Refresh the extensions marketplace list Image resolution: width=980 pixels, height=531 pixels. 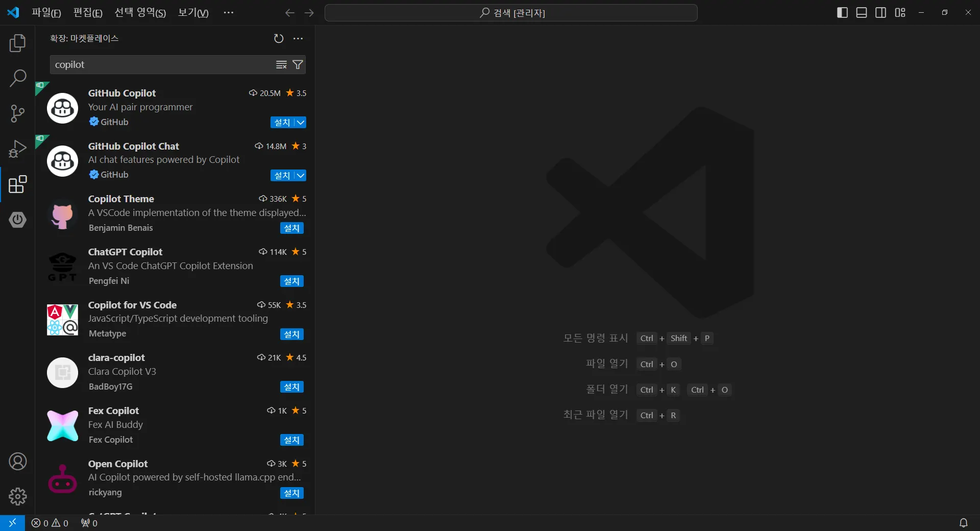pyautogui.click(x=279, y=38)
